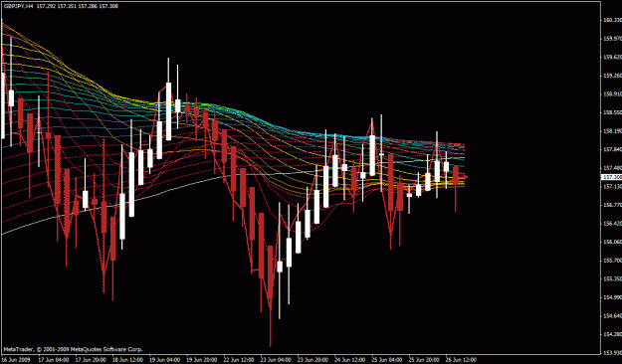Viewport: 622px width, 364px height.
Task: Click the GBPJPY,H4 chart title text
Action: [18, 6]
